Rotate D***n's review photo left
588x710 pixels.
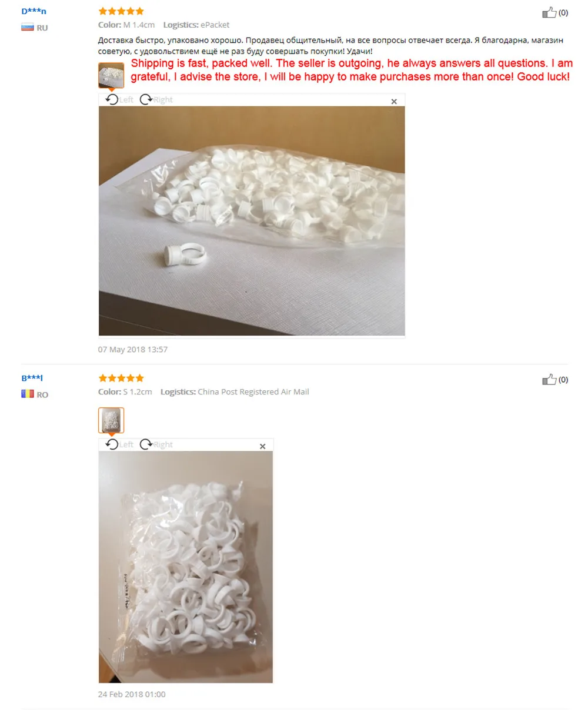pos(119,99)
